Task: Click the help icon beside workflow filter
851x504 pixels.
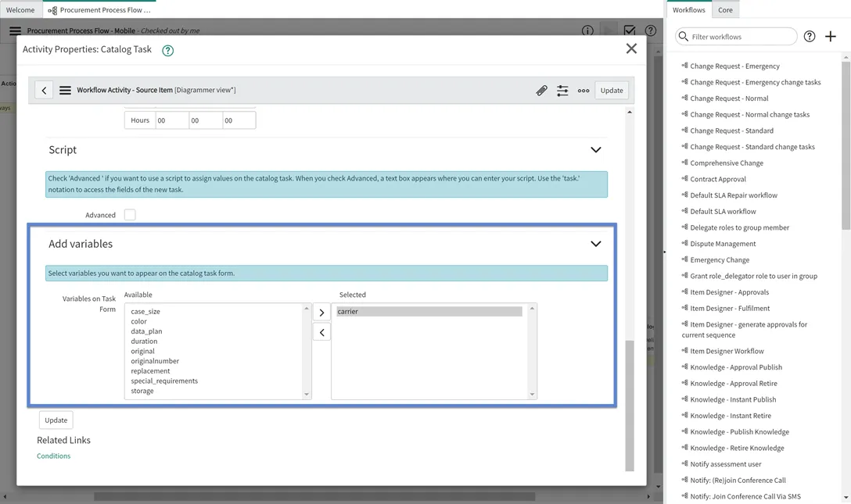Action: (810, 37)
